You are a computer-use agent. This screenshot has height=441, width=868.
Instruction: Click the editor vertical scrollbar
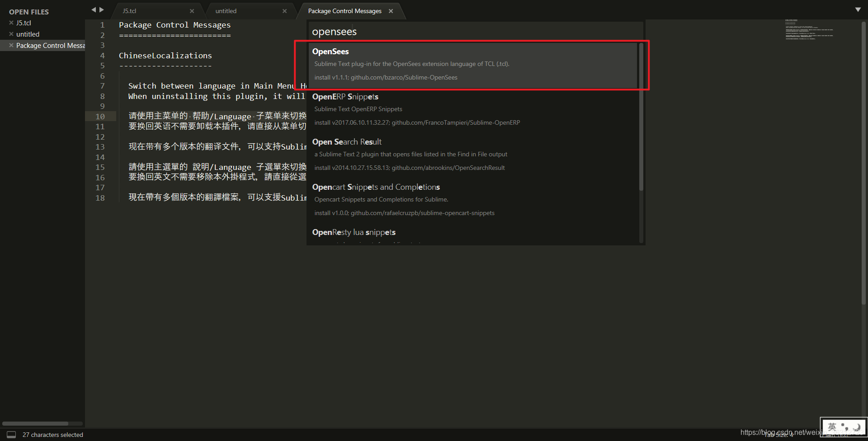(x=864, y=163)
